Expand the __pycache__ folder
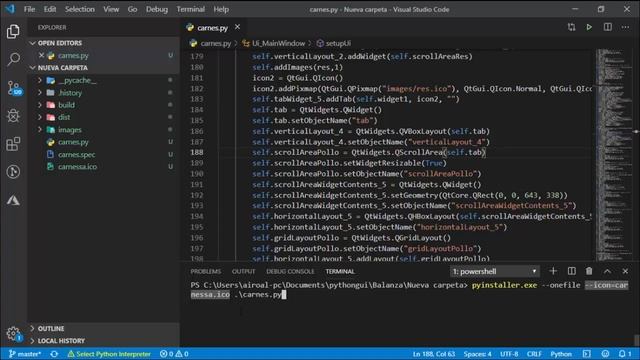This screenshot has height=360, width=640. coord(40,80)
